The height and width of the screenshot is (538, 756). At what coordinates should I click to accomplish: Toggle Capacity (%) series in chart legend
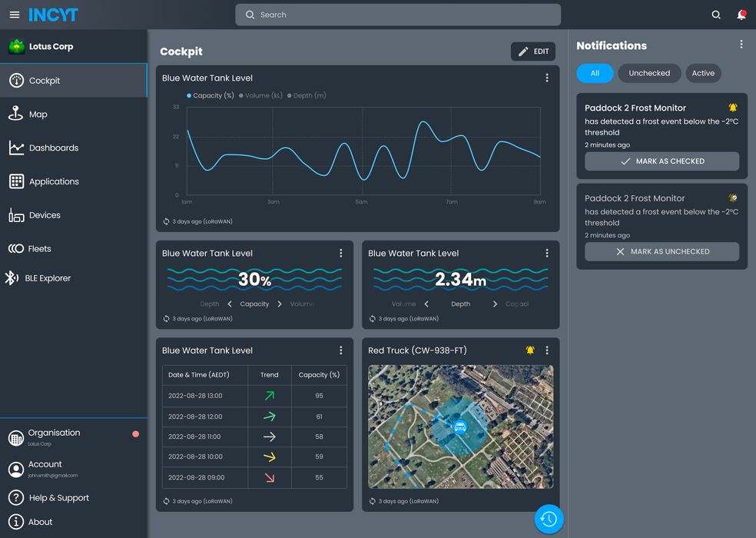211,96
